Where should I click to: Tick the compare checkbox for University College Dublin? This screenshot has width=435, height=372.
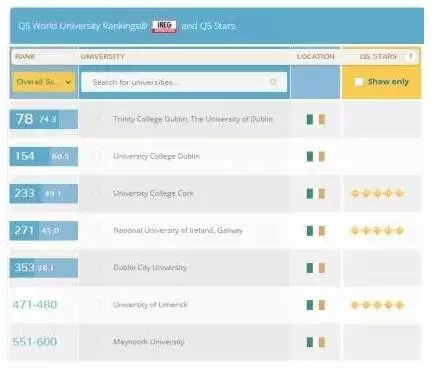coord(97,156)
